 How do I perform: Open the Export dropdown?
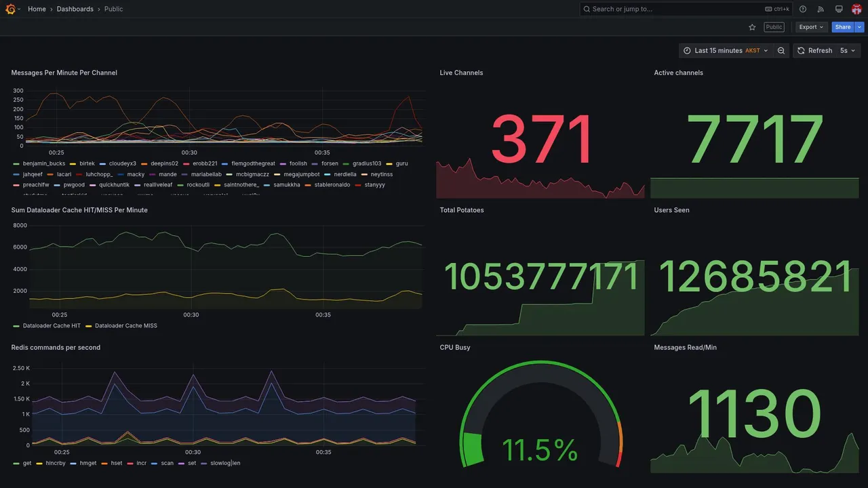811,27
